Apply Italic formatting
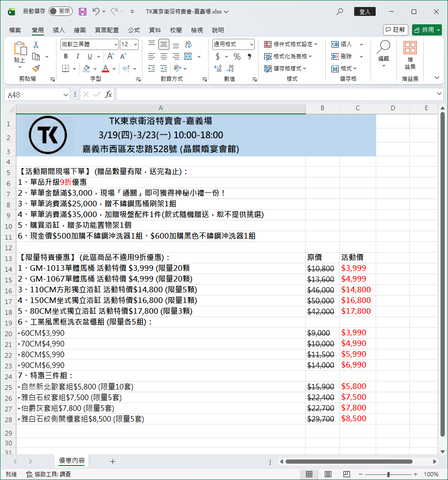Viewport: 448px width, 480px height. pyautogui.click(x=78, y=56)
